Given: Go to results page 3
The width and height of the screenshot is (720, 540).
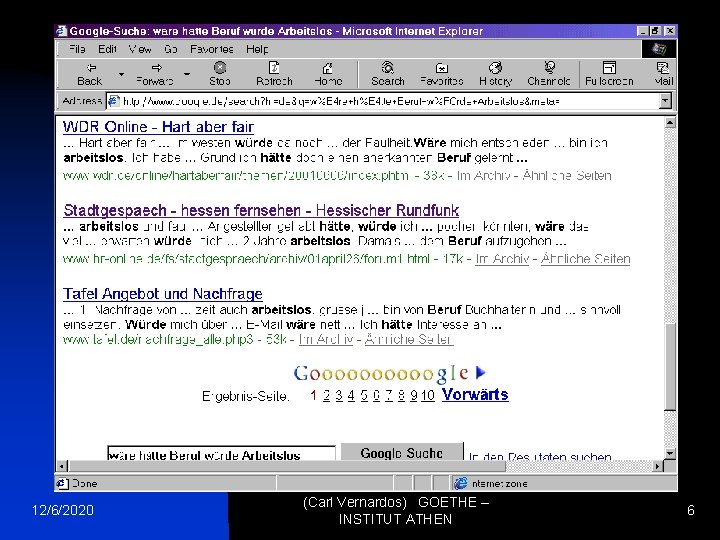Looking at the screenshot, I should click(x=339, y=395).
